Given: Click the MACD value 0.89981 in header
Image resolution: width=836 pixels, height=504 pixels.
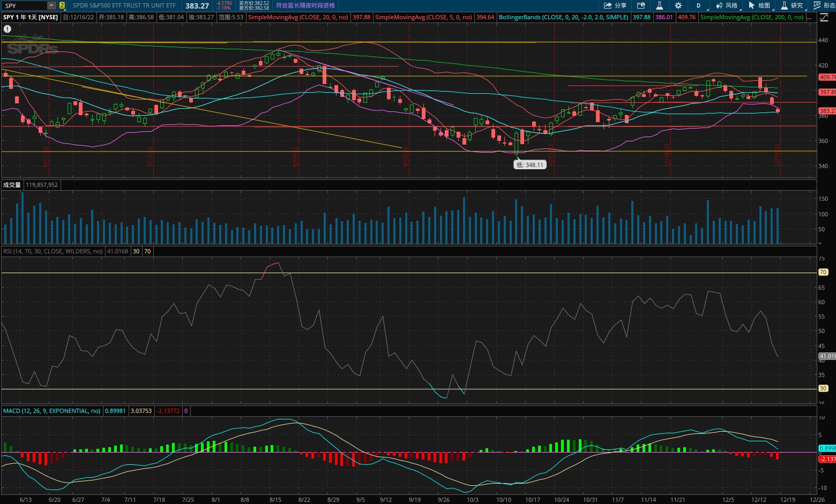Looking at the screenshot, I should point(115,411).
